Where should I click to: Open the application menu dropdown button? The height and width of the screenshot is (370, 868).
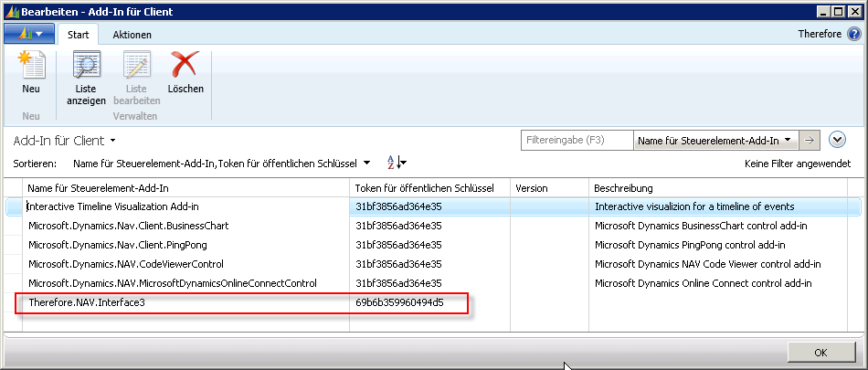pyautogui.click(x=29, y=34)
